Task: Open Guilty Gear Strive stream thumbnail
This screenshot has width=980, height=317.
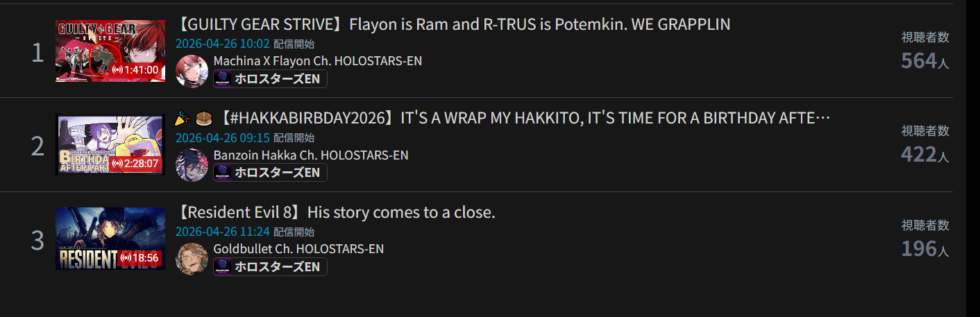Action: (110, 51)
